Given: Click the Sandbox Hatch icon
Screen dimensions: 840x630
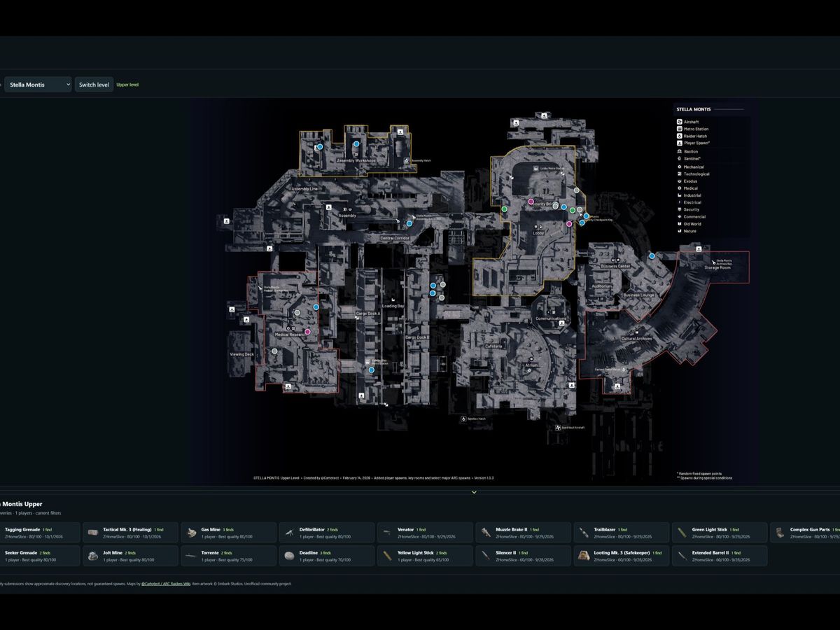Looking at the screenshot, I should [463, 419].
